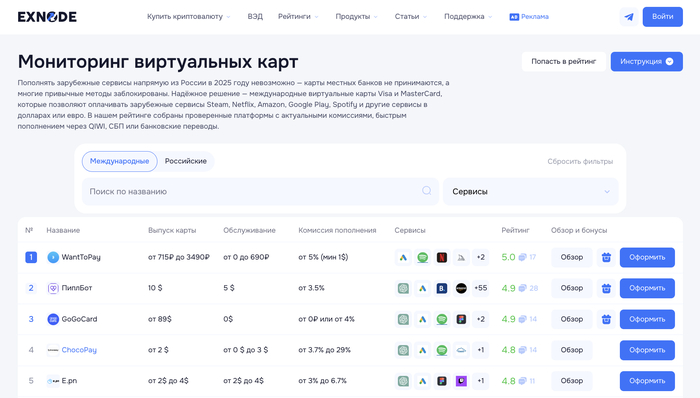Click the Spotify icon in GoGoCard row

(442, 319)
